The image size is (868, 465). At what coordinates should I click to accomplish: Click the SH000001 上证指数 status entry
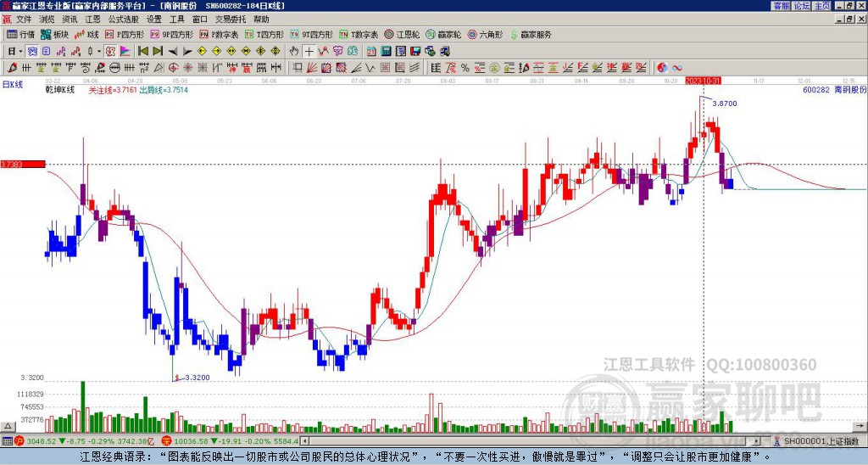coord(815,441)
